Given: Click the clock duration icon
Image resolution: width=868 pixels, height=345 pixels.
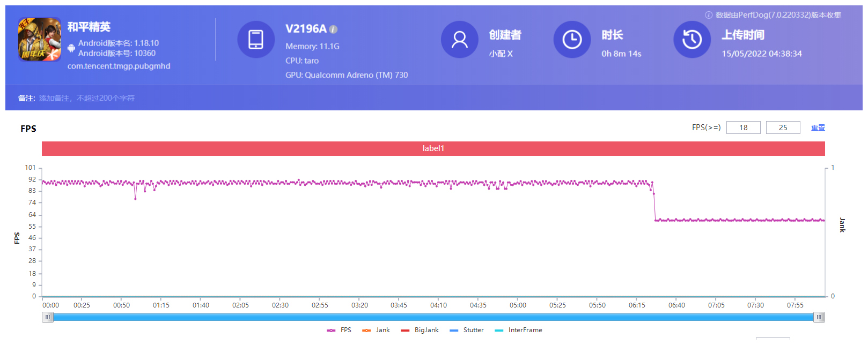Looking at the screenshot, I should point(572,40).
